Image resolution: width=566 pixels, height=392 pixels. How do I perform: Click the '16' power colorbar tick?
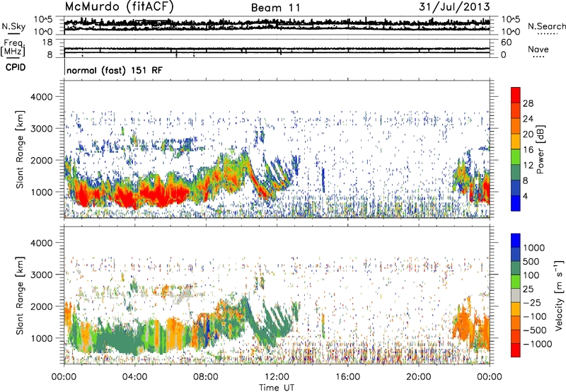click(528, 149)
